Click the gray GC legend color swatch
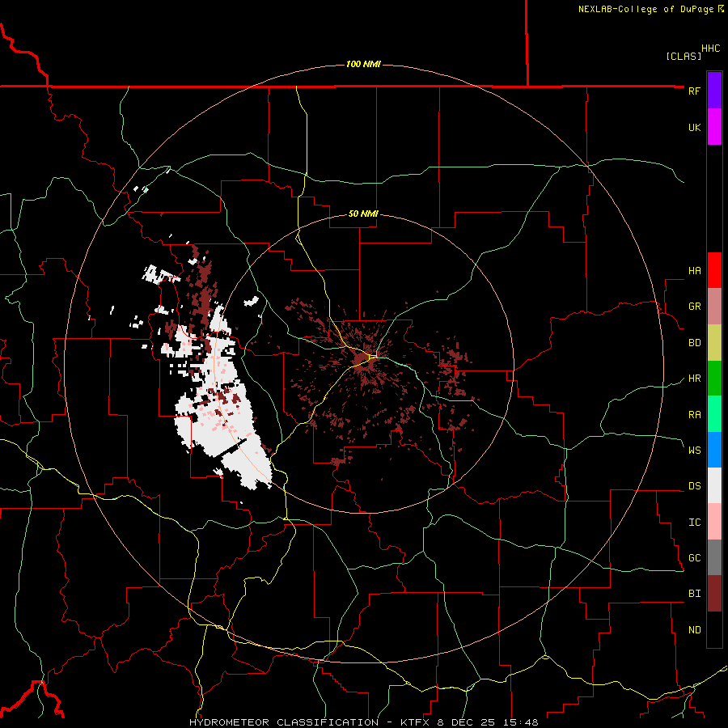The width and height of the screenshot is (728, 728). [714, 557]
